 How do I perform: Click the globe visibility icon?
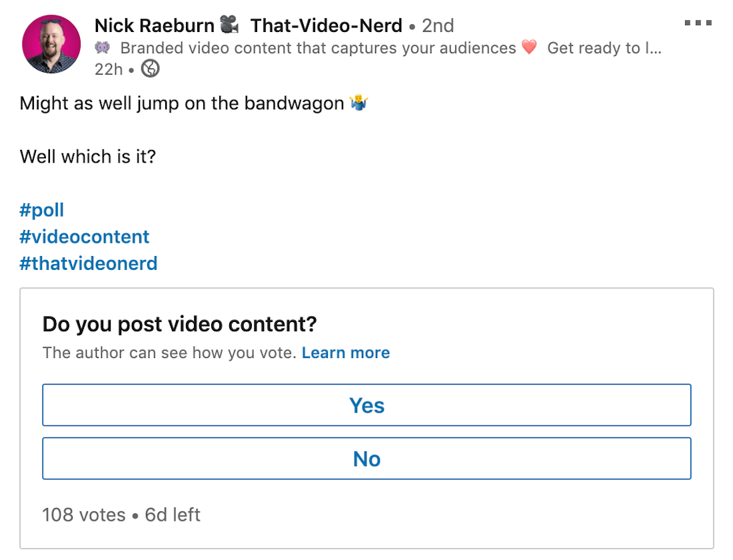click(x=150, y=69)
